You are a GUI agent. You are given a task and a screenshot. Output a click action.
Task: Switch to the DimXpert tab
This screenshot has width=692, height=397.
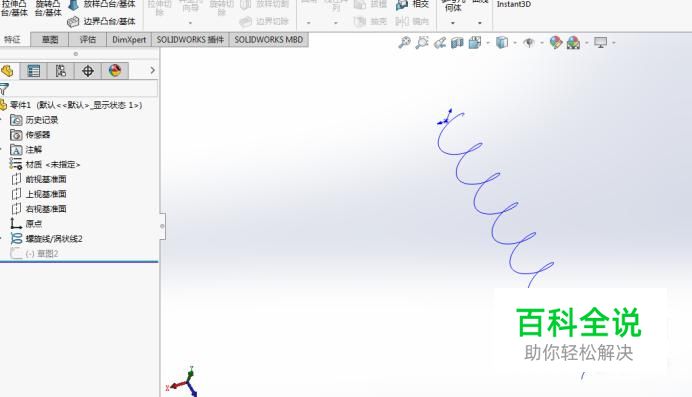[x=129, y=39]
